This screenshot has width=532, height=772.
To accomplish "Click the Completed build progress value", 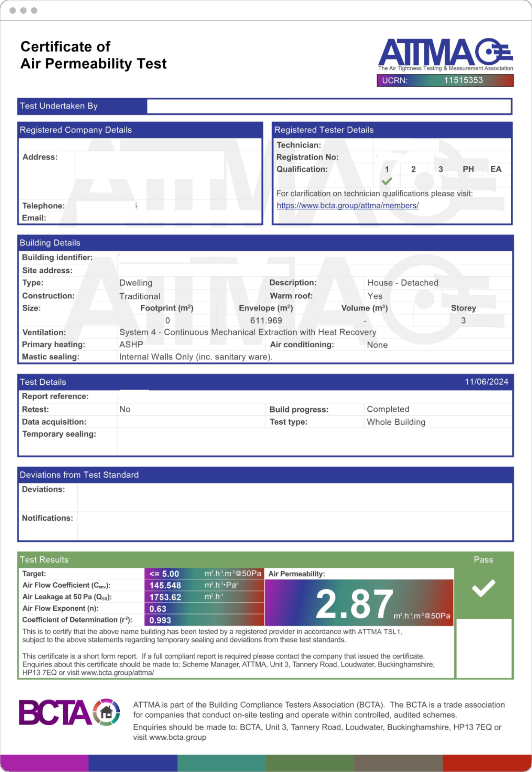I will (388, 409).
